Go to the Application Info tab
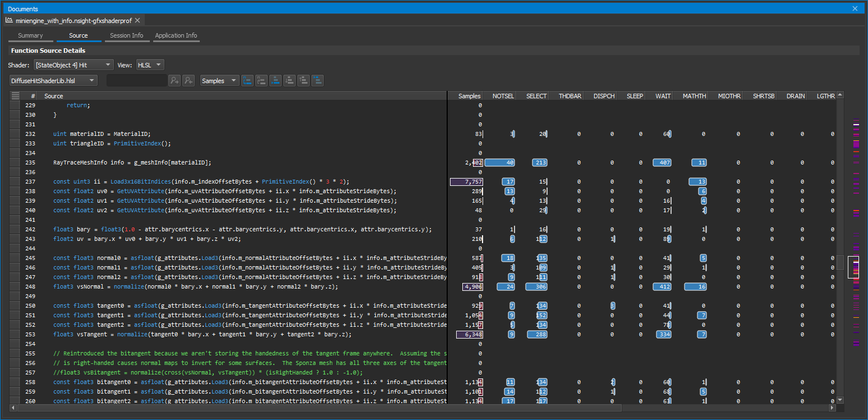The width and height of the screenshot is (868, 420). click(176, 35)
